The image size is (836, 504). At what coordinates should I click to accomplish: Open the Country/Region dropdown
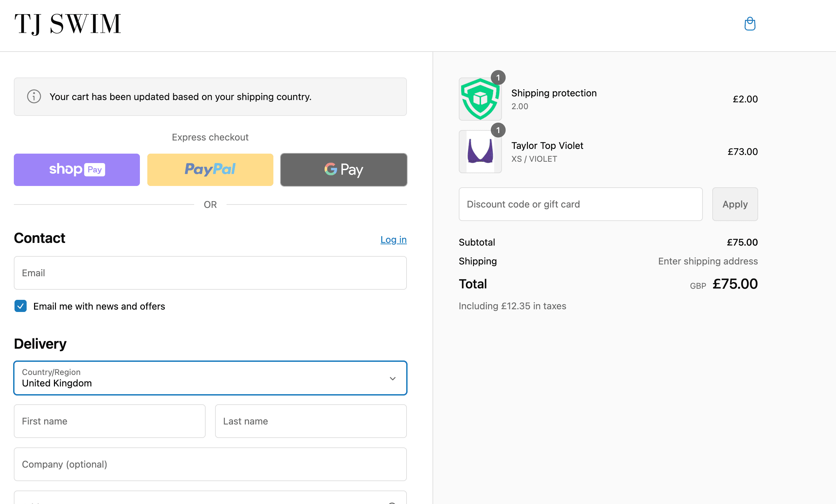(x=210, y=378)
